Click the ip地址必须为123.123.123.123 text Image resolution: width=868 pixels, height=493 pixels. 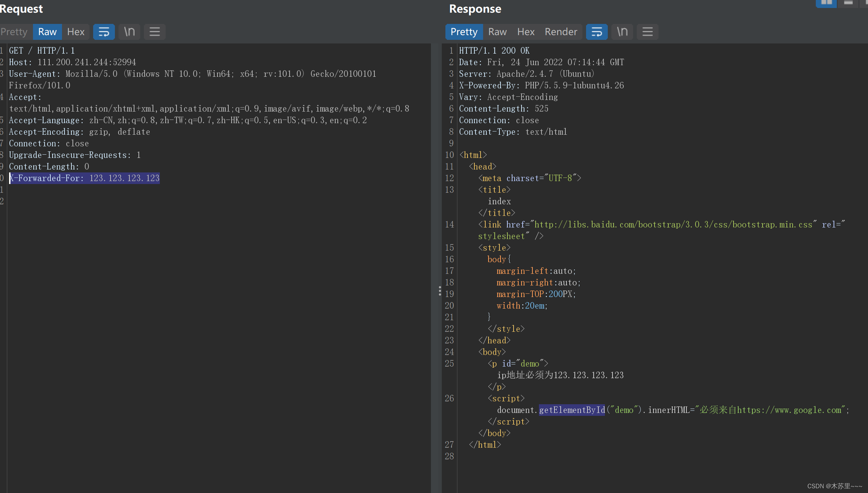(x=560, y=375)
